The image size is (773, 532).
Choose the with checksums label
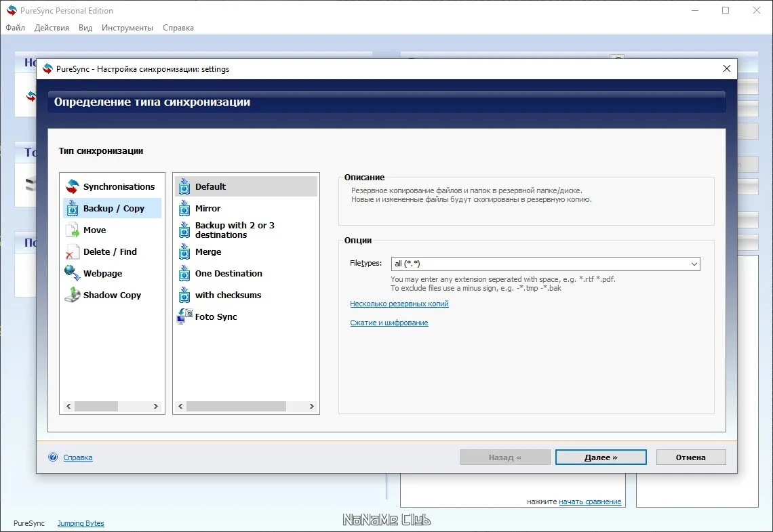229,295
